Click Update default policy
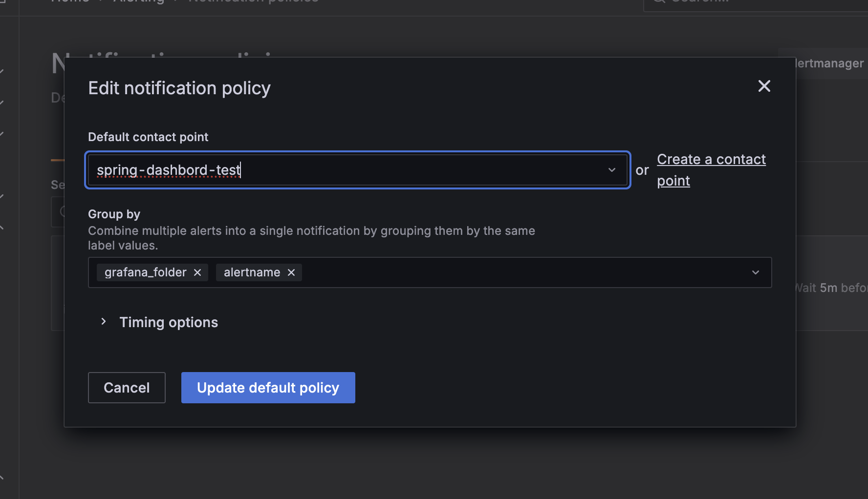 point(268,388)
